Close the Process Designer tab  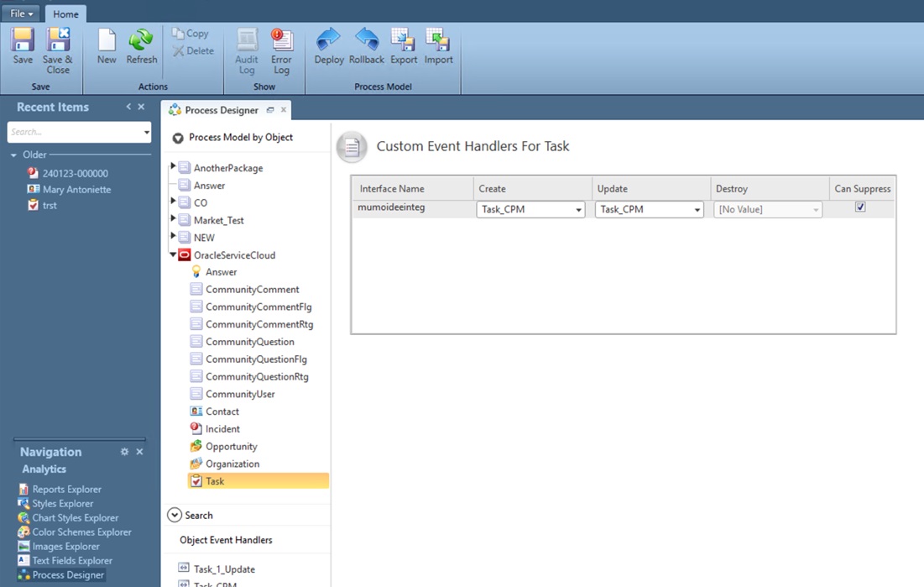pyautogui.click(x=284, y=110)
